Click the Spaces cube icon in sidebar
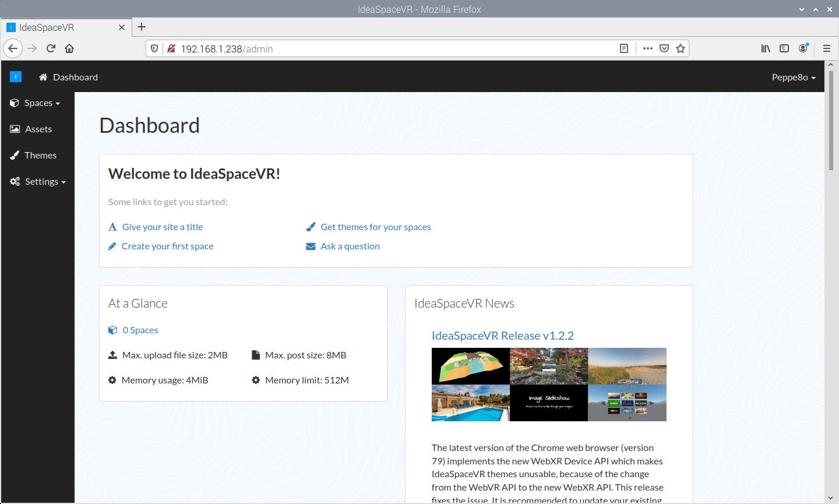 point(15,103)
